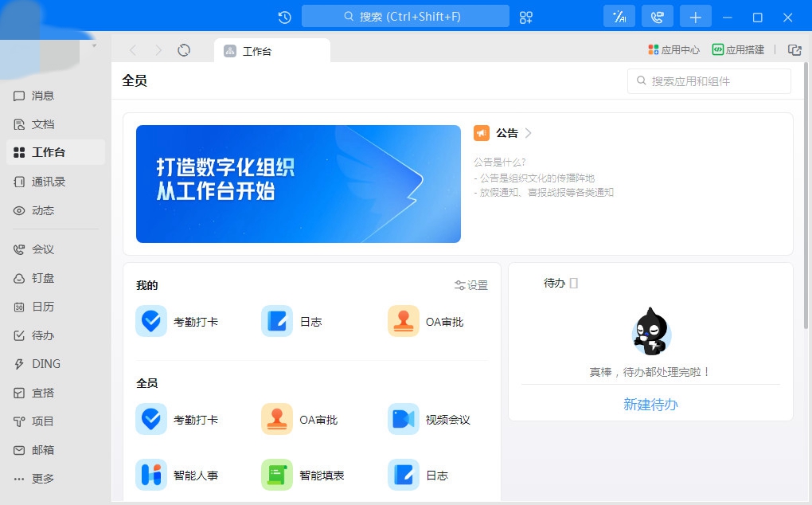Go back with the left arrow
Screen dimensions: 812x505
click(x=133, y=50)
